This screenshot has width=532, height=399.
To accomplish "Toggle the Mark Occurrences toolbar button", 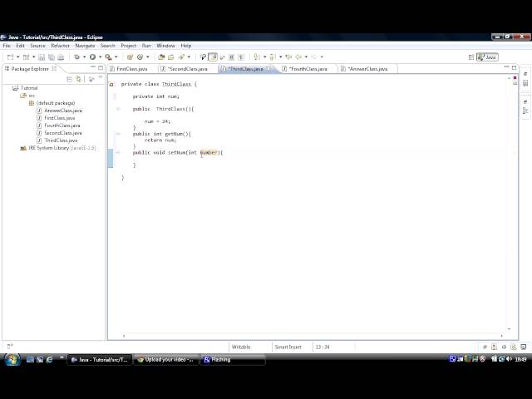I will [213, 57].
